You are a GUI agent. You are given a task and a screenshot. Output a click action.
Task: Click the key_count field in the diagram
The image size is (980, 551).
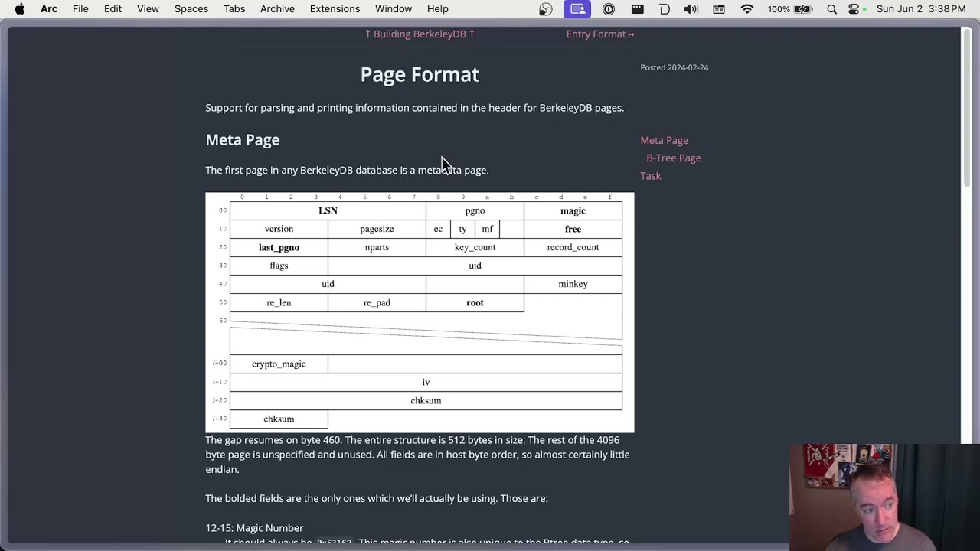pos(475,247)
